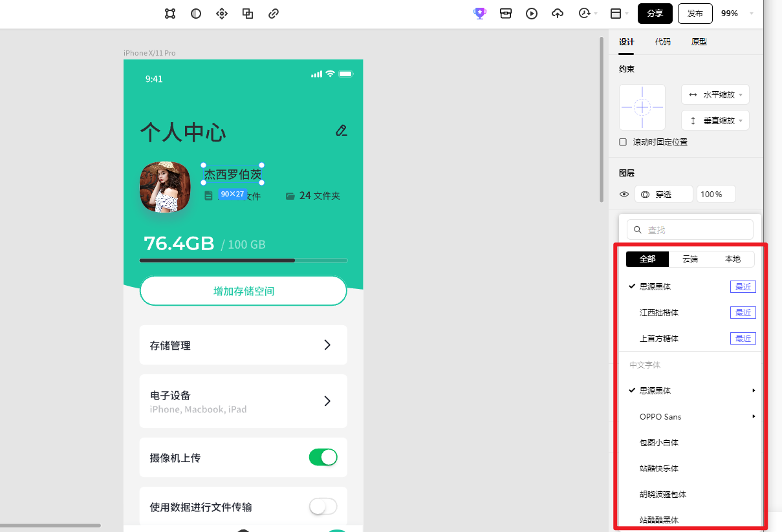Open the 存储管理 chevron

327,345
